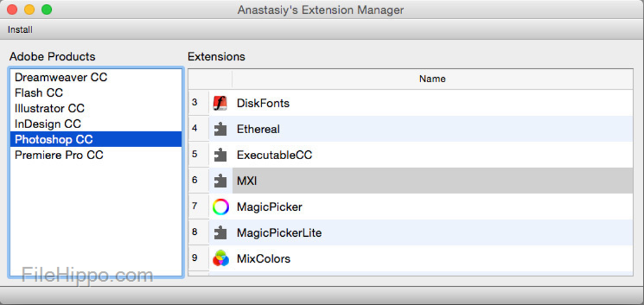
Task: Sort by the Name column header
Action: (432, 78)
